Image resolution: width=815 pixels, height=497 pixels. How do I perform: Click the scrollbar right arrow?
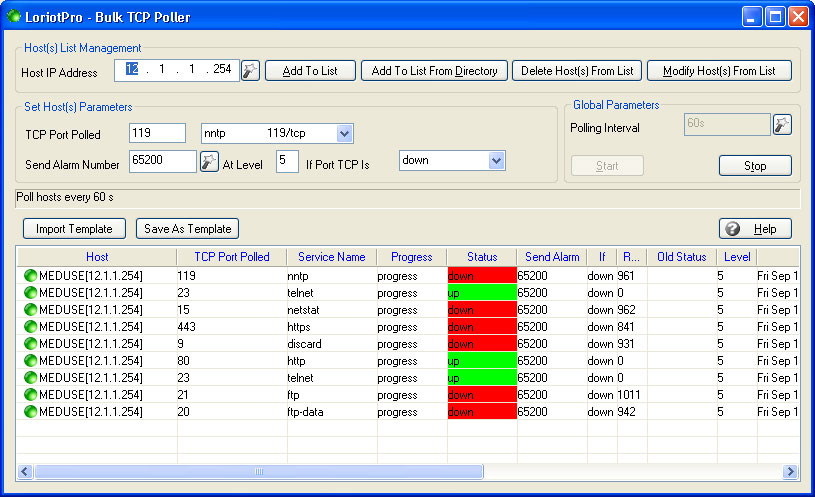pyautogui.click(x=790, y=472)
